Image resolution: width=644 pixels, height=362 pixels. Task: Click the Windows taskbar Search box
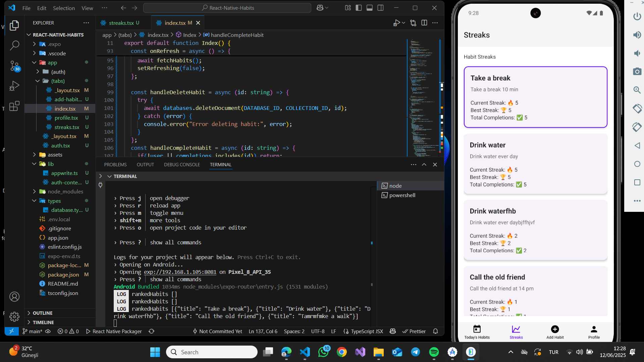212,352
